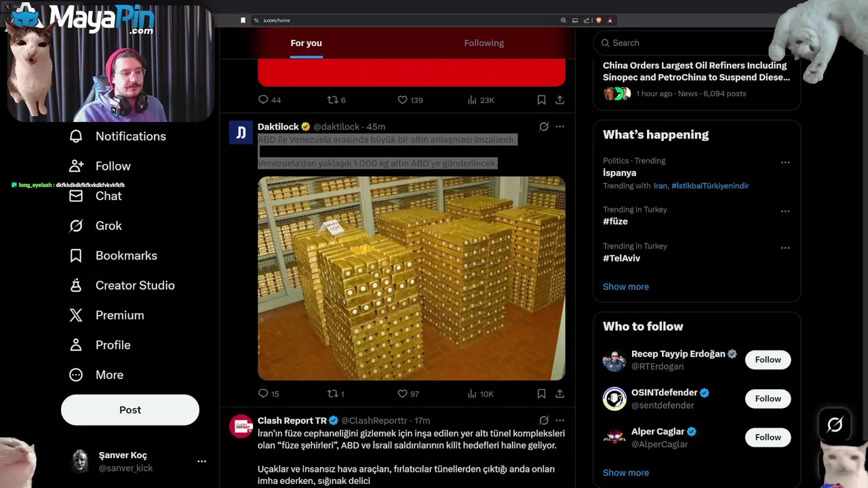Image resolution: width=868 pixels, height=488 pixels.
Task: Open X Premium
Action: (106, 315)
